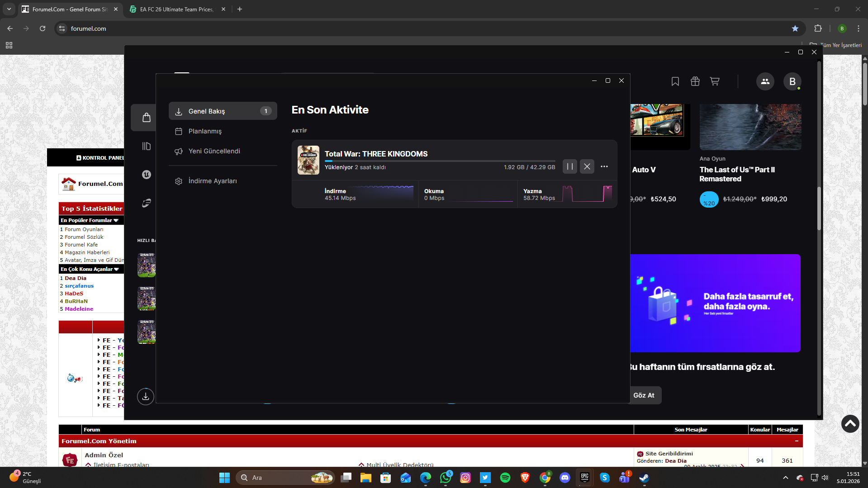Open Steam from the taskbar
Viewport: 868px width, 488px height.
point(645,478)
